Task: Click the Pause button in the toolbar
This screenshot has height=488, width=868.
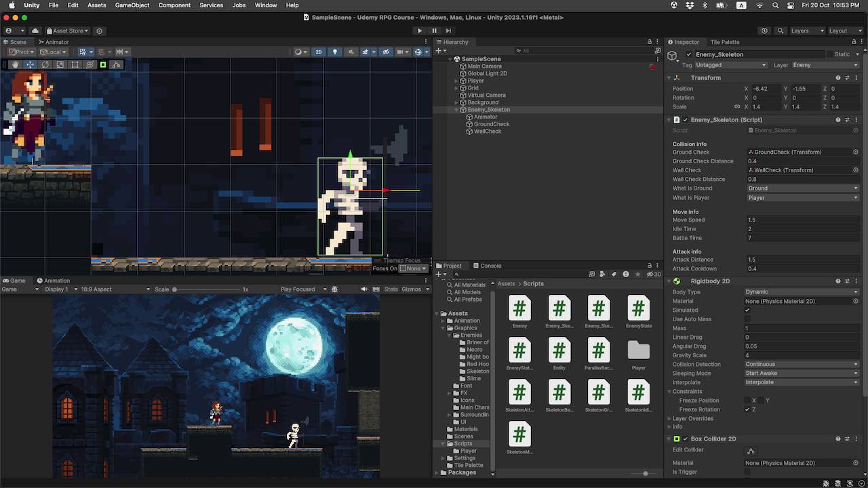Action: click(x=435, y=30)
